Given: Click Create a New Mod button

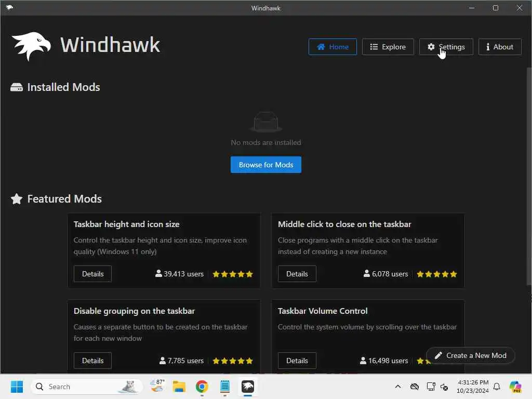Looking at the screenshot, I should pos(471,355).
